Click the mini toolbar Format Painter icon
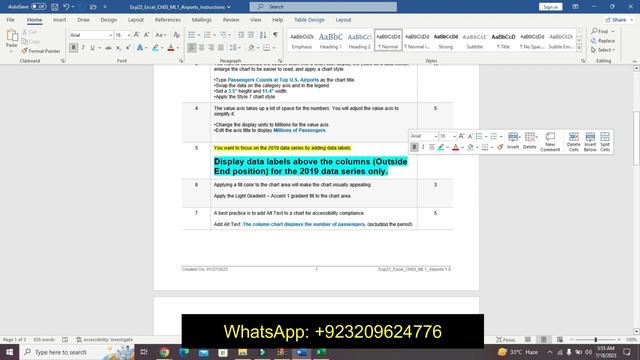Viewport: 640px width, 360px height. [500, 147]
